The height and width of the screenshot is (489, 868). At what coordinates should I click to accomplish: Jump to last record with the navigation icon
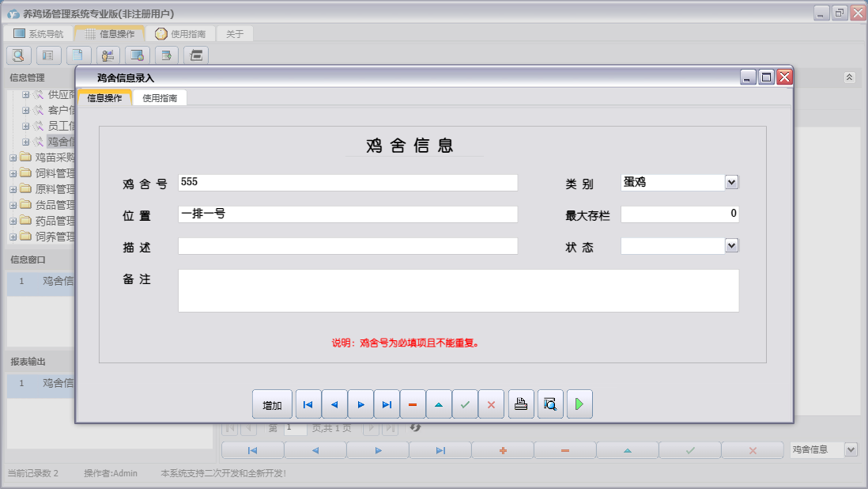coord(387,404)
